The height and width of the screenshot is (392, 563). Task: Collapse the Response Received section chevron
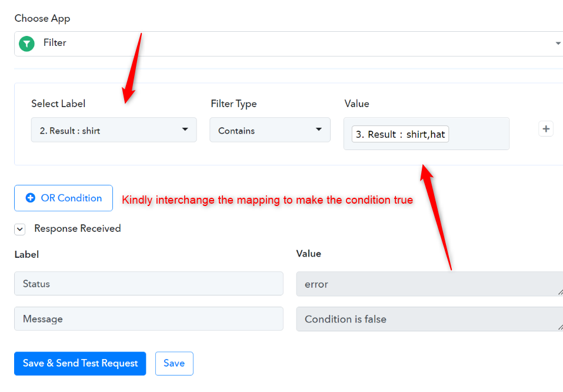tap(20, 229)
